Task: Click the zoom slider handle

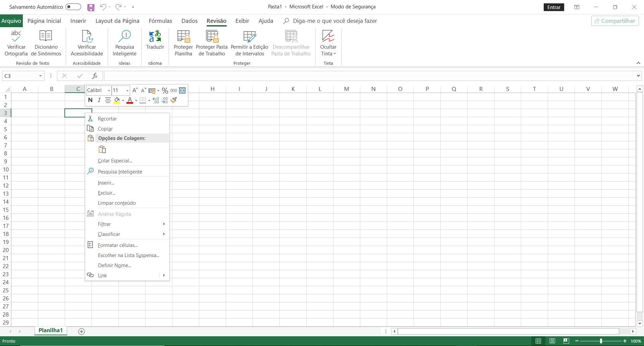Action: (x=601, y=341)
